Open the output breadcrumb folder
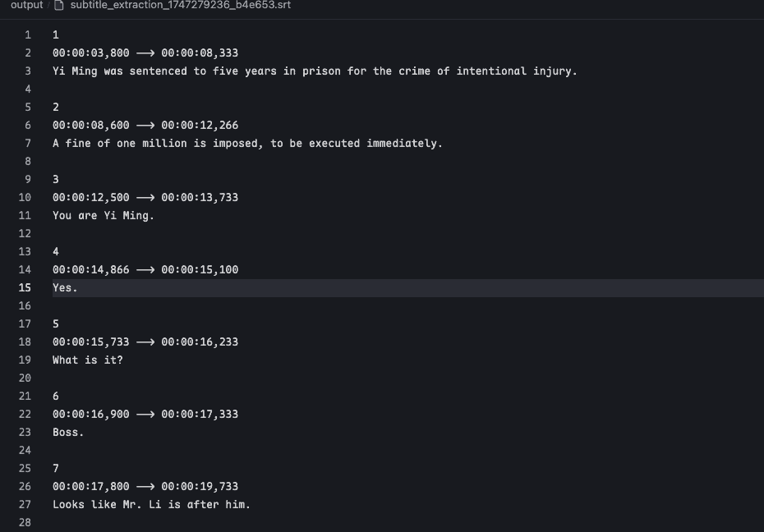 [27, 5]
